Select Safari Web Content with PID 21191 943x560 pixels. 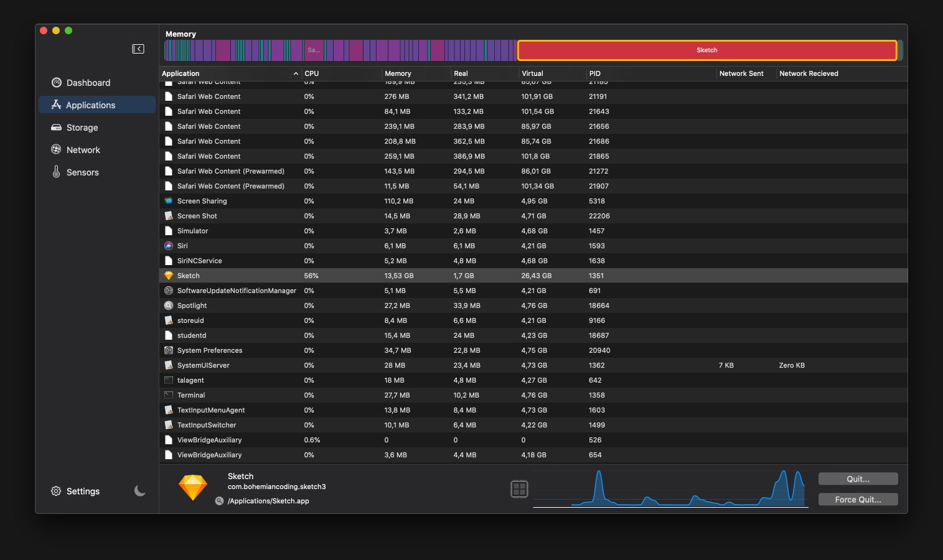pos(533,96)
